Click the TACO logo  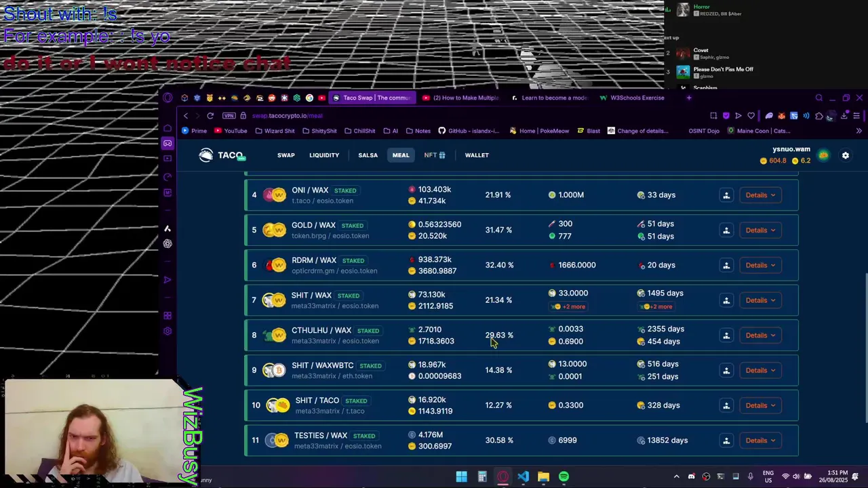click(x=221, y=155)
